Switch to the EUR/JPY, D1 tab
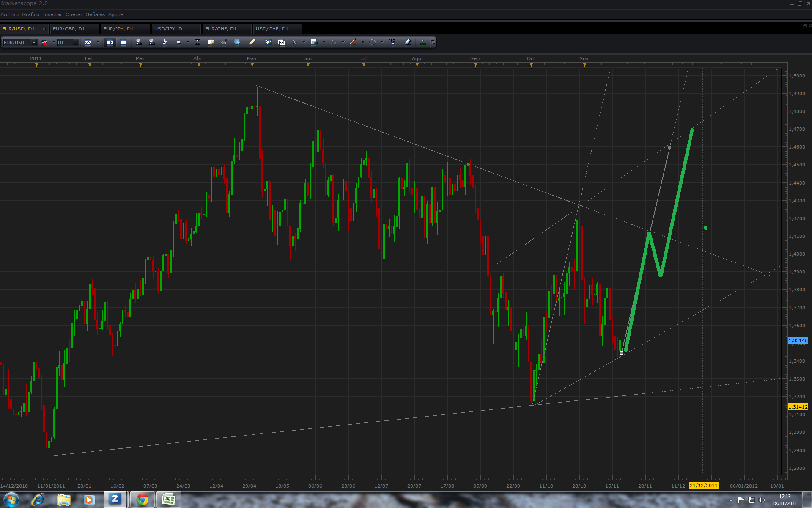Screen dimensions: 812x508 pos(118,29)
